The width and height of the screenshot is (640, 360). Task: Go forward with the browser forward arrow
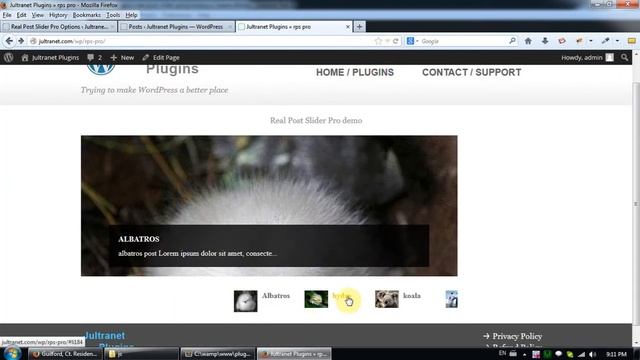(x=21, y=41)
